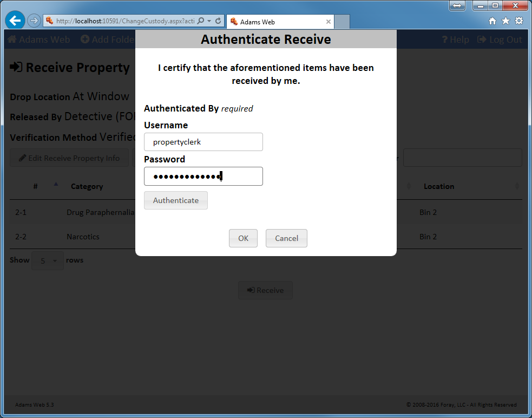Open the Help menu item
This screenshot has height=418, width=532.
(455, 40)
